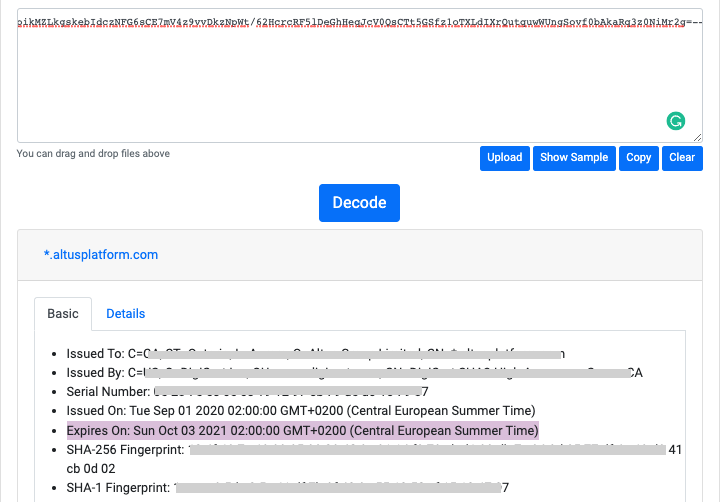Clear the certificate input with Clear button
This screenshot has height=502, width=720.
(682, 158)
